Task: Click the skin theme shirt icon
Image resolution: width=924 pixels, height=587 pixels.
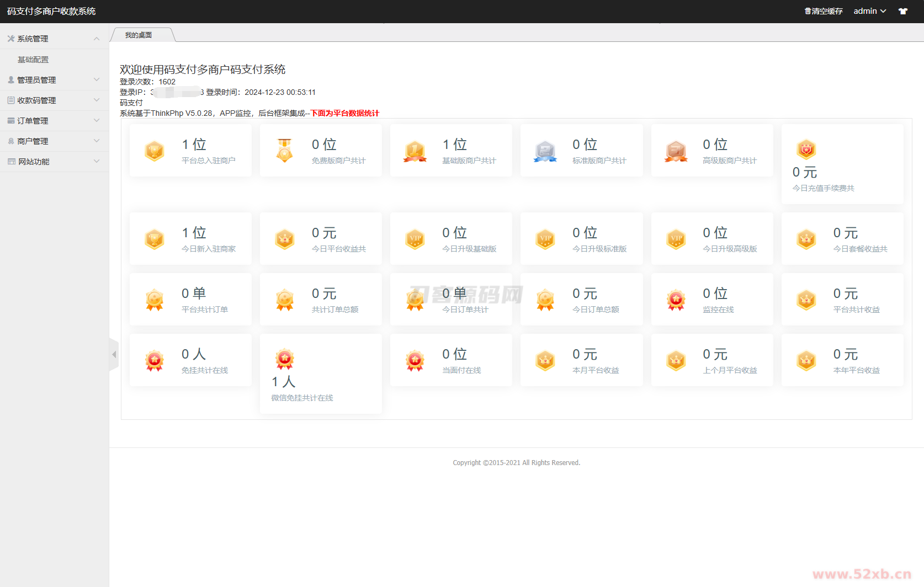Action: click(903, 11)
